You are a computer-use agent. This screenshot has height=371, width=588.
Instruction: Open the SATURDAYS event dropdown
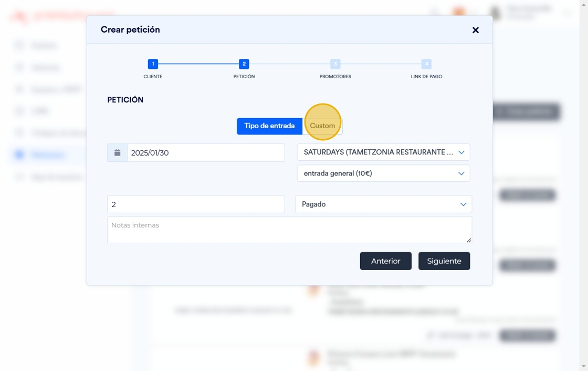pos(383,152)
